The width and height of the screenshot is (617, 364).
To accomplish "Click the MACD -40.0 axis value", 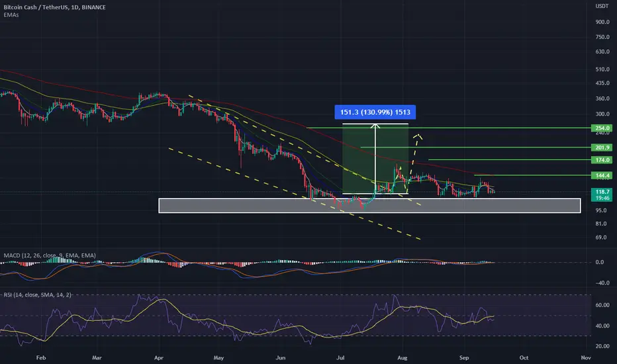I will [602, 283].
